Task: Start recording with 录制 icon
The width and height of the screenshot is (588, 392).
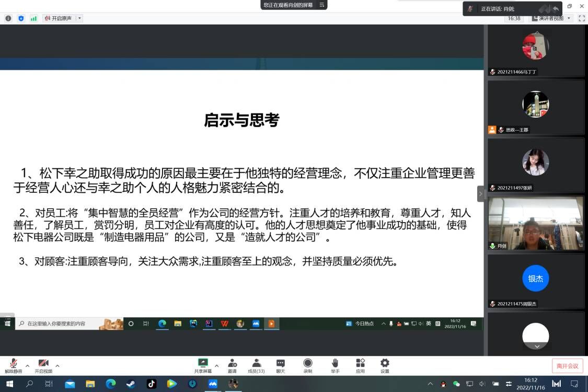Action: pos(308,365)
